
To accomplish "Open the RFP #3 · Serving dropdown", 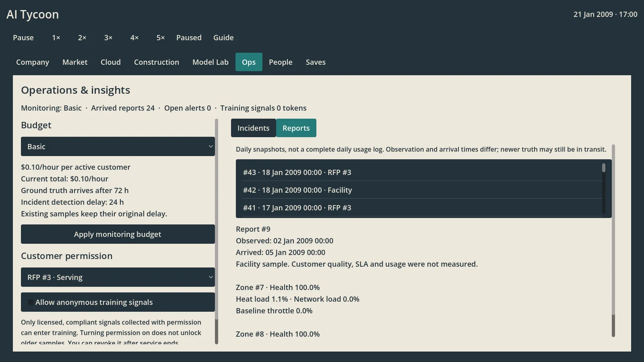I will pyautogui.click(x=118, y=277).
